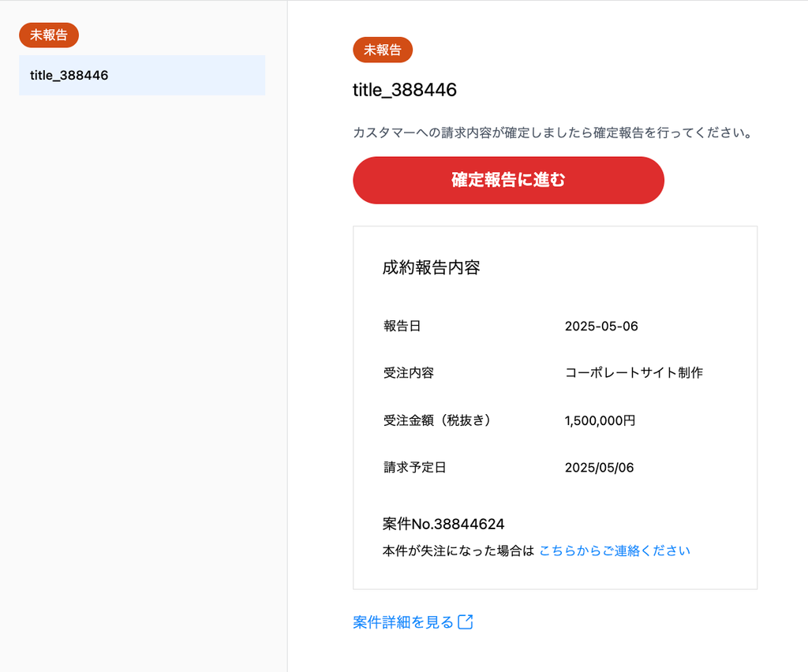This screenshot has width=808, height=672.
Task: Click the 受注金額（税抜き） field label
Action: pyautogui.click(x=438, y=420)
